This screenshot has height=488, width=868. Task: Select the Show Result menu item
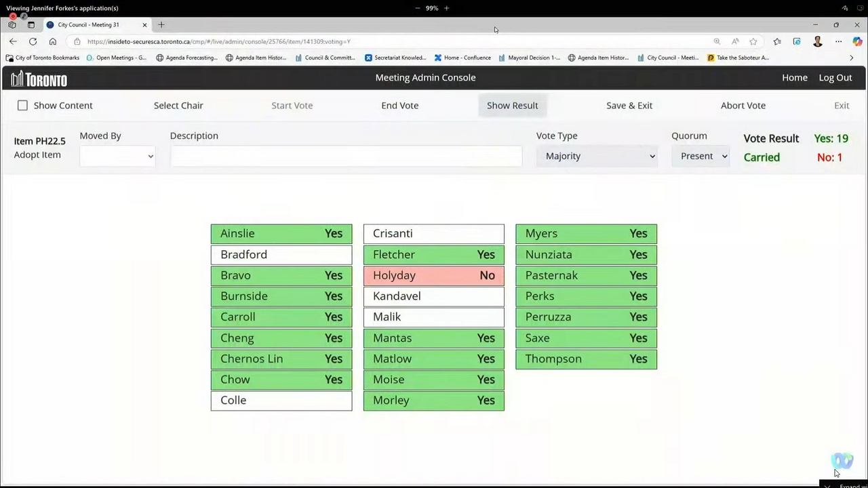pyautogui.click(x=512, y=105)
